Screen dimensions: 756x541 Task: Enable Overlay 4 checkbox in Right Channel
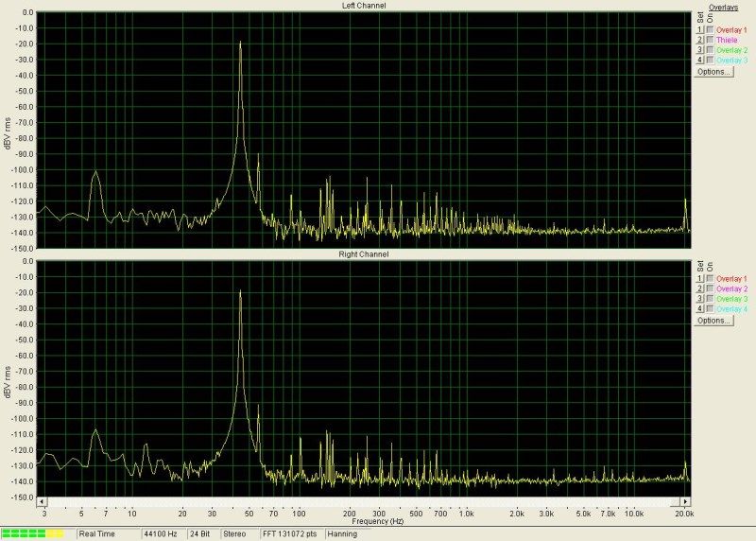coord(710,309)
